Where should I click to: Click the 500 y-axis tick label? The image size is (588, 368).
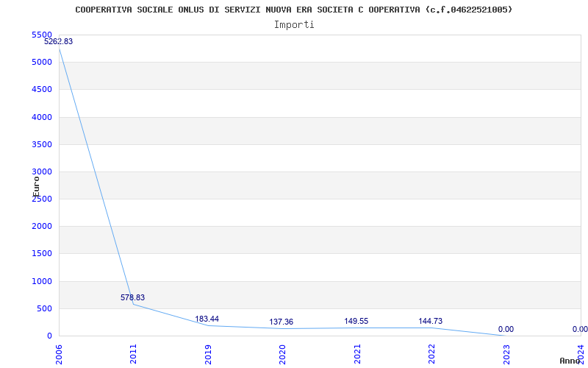(x=44, y=308)
